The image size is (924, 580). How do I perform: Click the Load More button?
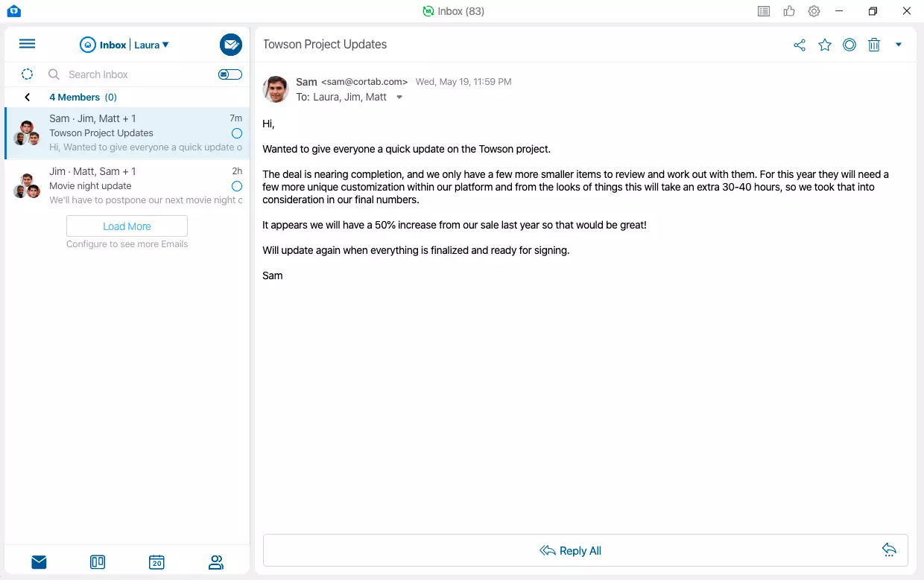coord(127,226)
